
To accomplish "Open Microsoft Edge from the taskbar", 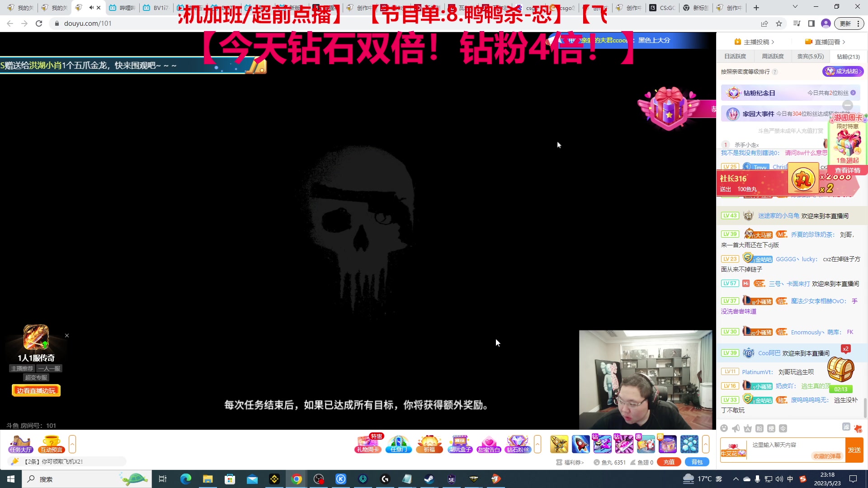I will pyautogui.click(x=186, y=479).
